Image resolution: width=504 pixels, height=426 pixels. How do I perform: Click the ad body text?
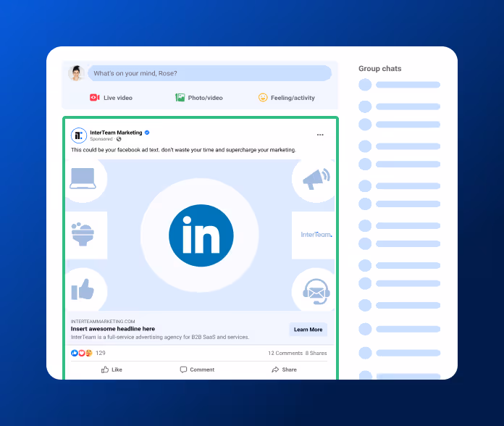pos(183,150)
